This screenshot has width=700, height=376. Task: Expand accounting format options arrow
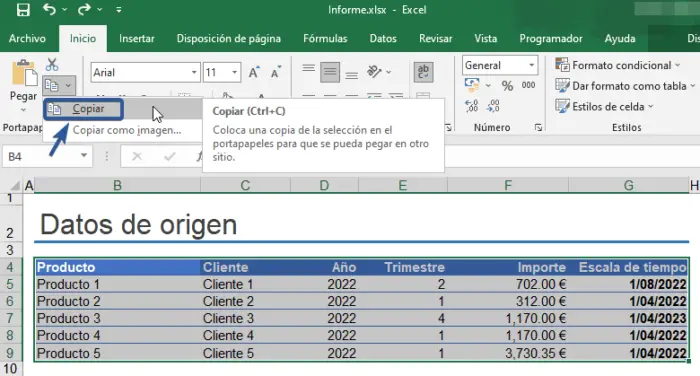click(x=488, y=85)
